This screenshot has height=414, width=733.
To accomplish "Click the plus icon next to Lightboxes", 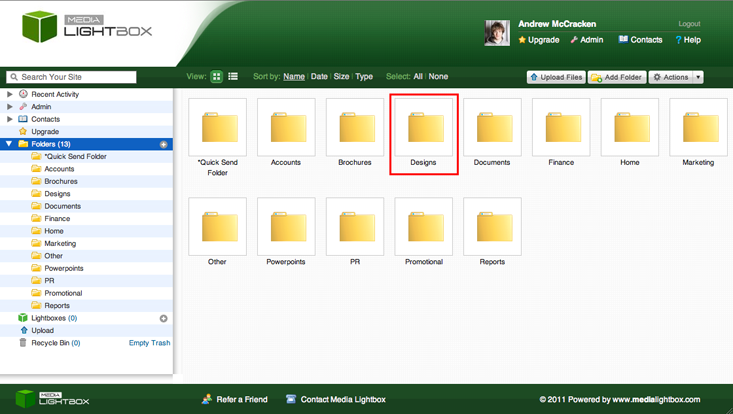I will pyautogui.click(x=164, y=318).
